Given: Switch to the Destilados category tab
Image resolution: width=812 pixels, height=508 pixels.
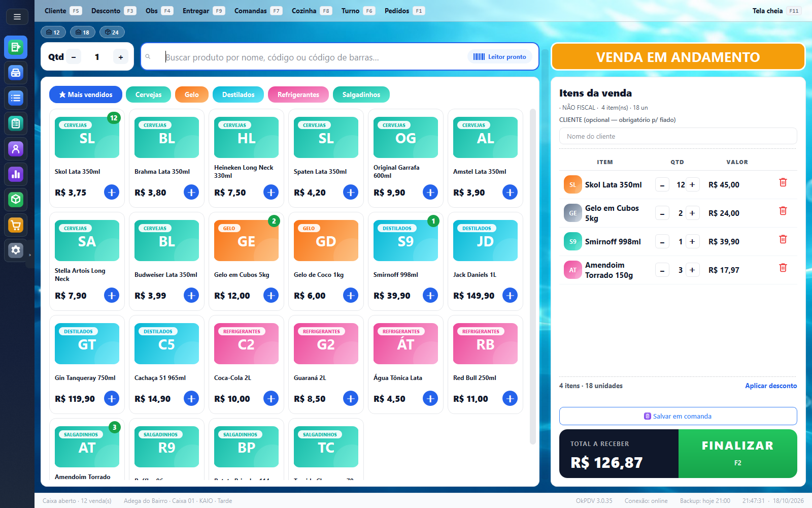Looking at the screenshot, I should click(x=239, y=94).
